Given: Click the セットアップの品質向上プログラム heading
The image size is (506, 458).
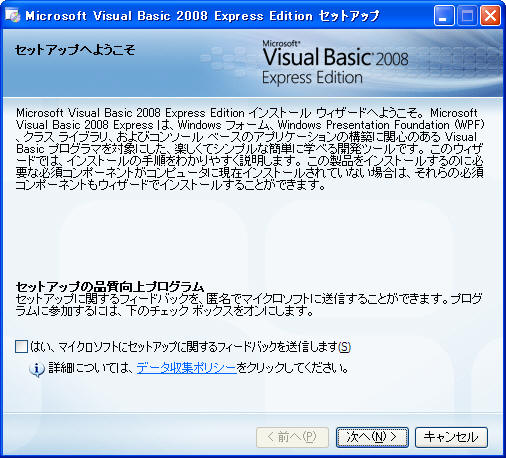Looking at the screenshot, I should [110, 286].
